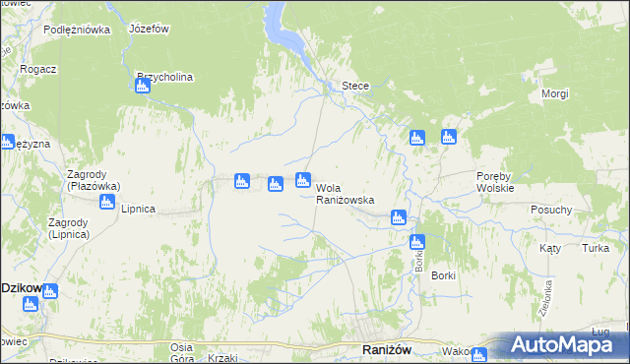Select factory marker above vertical Borki river label
This screenshot has height=364, width=630.
417,242
